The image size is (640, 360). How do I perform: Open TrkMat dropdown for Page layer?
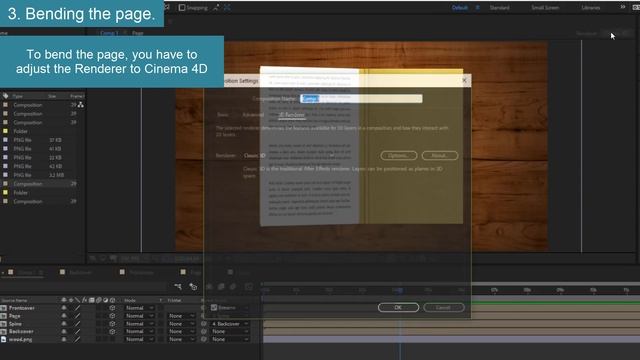[x=182, y=316]
